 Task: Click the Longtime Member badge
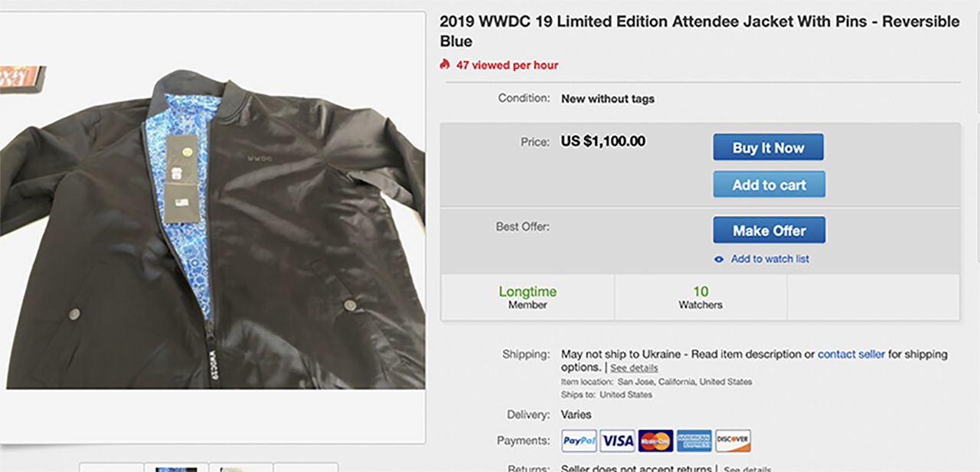click(528, 297)
